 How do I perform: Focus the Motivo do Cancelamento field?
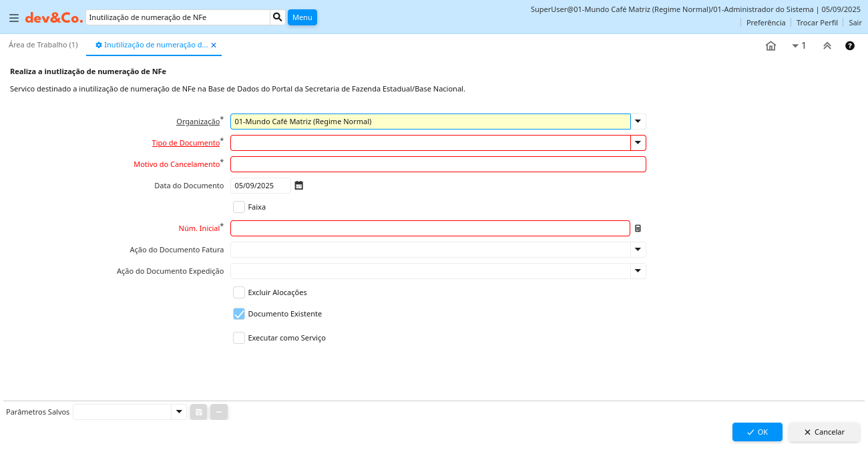438,164
